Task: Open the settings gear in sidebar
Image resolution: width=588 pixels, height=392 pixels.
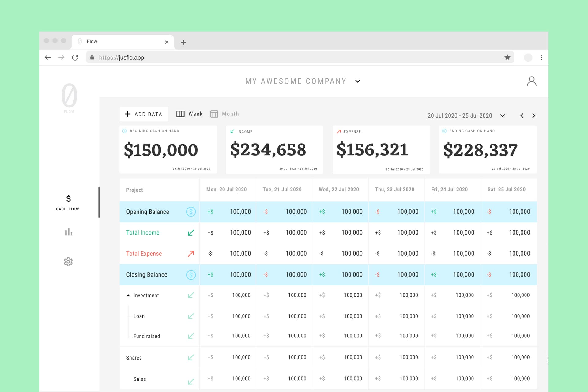Action: tap(68, 262)
